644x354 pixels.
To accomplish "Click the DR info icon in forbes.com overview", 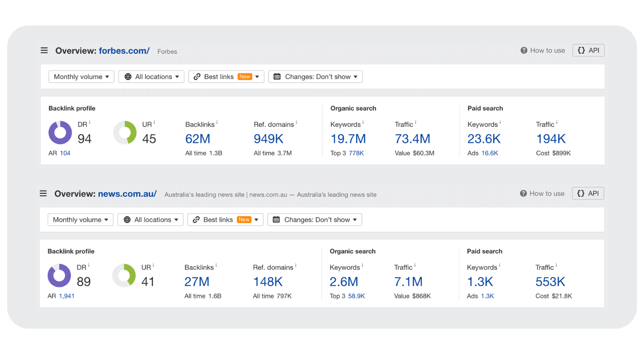I will (x=90, y=123).
